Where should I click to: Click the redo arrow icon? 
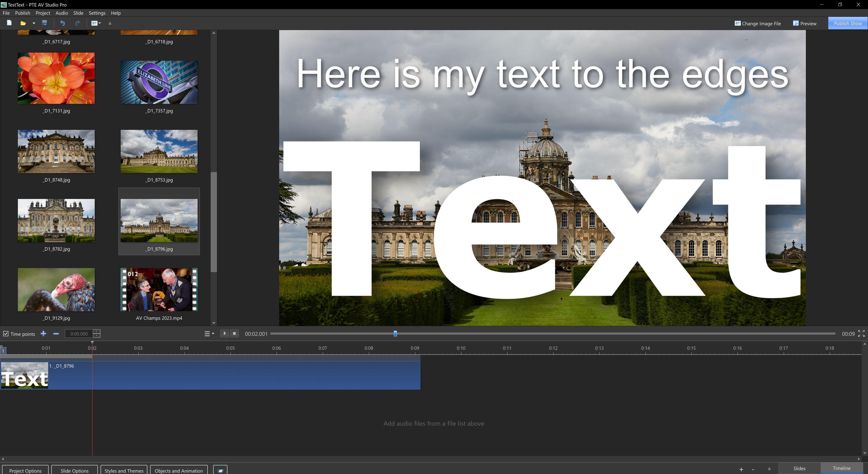78,23
